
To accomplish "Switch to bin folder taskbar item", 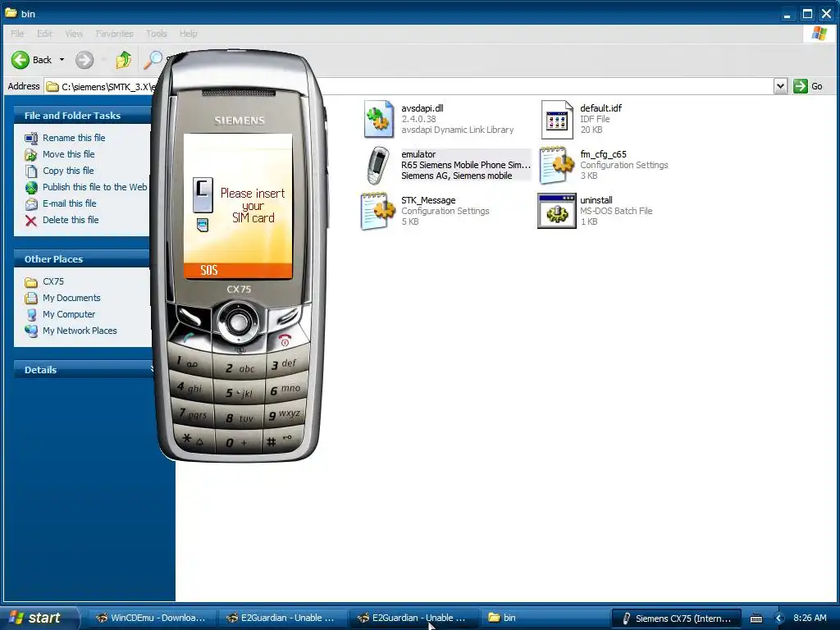I will (x=544, y=619).
